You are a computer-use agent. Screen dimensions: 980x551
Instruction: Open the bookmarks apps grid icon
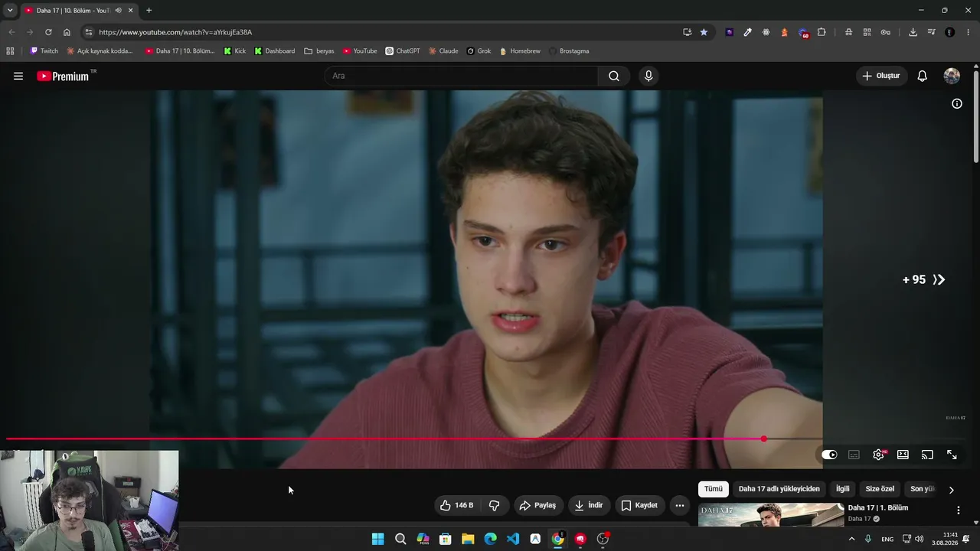(10, 51)
